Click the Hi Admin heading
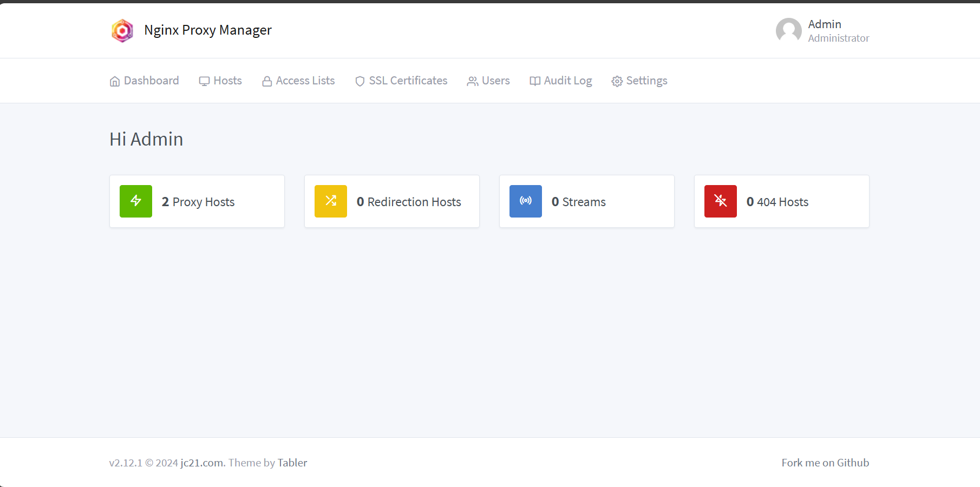The height and width of the screenshot is (487, 980). [x=146, y=139]
